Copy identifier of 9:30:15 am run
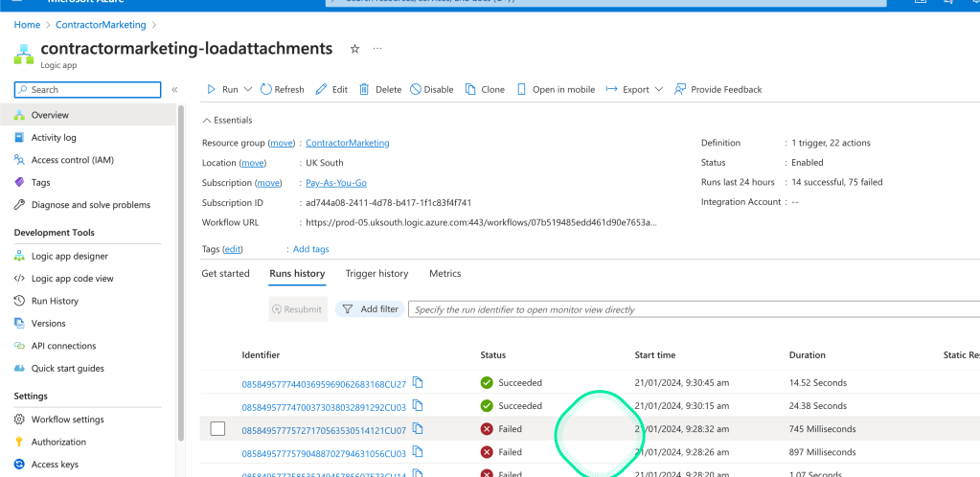This screenshot has height=477, width=980. 418,405
